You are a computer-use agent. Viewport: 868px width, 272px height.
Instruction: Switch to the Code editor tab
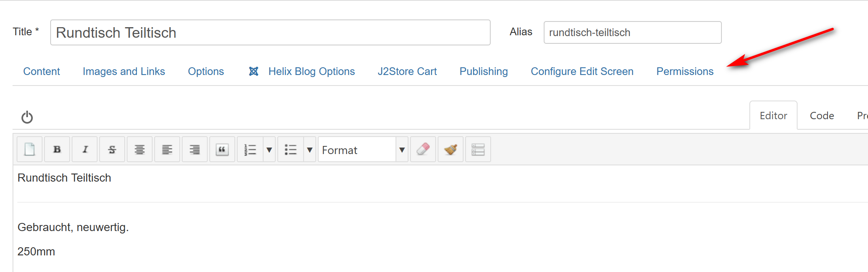821,116
